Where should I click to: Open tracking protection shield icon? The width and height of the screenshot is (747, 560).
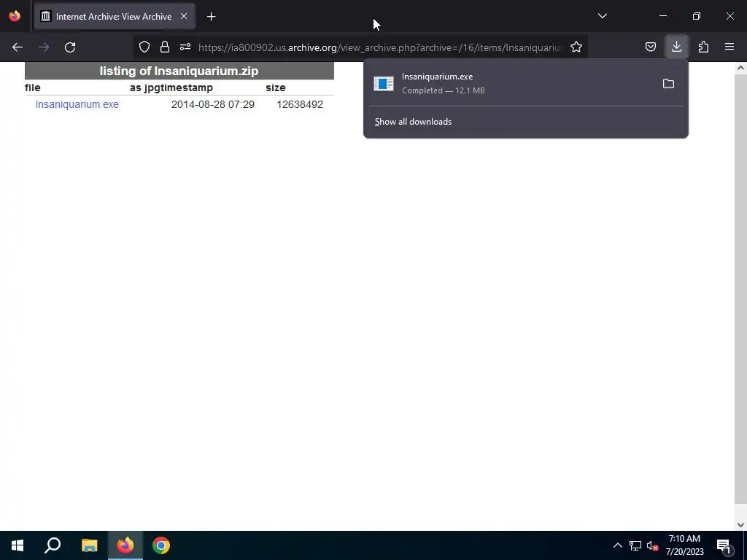click(144, 47)
